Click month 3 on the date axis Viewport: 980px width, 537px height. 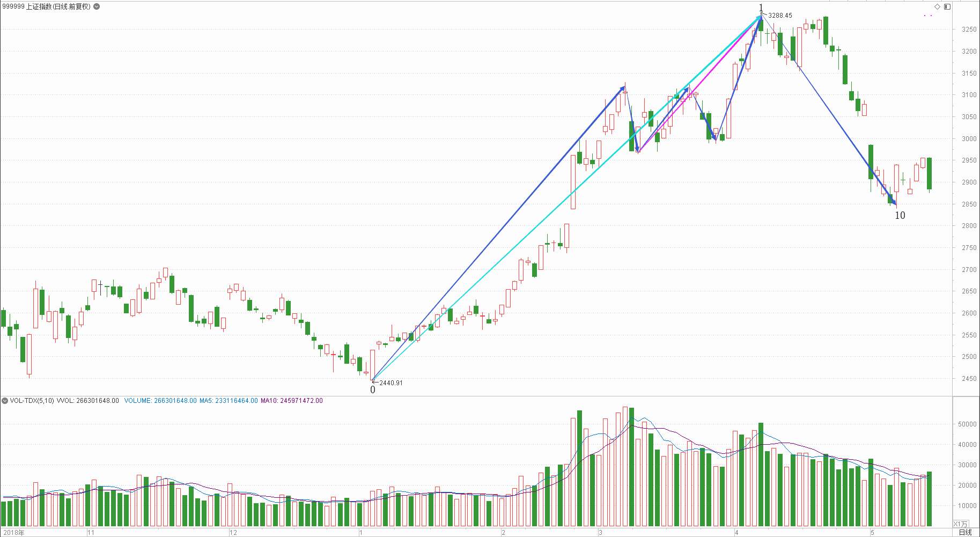click(x=601, y=533)
